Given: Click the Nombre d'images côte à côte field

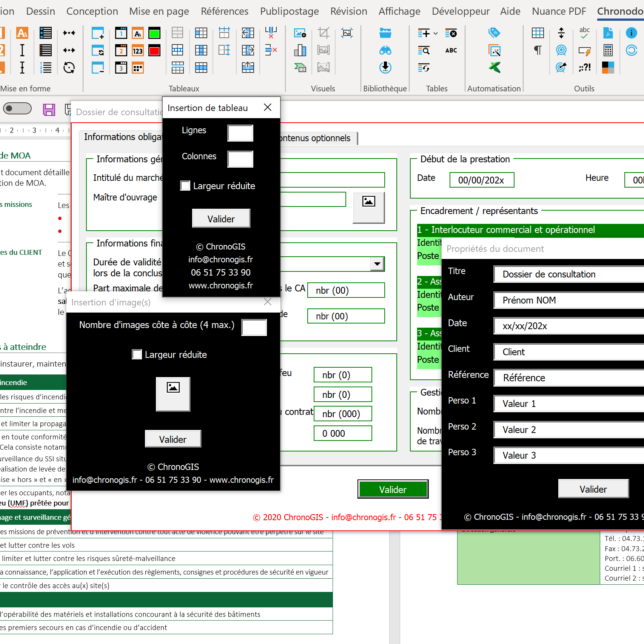Looking at the screenshot, I should pos(254,327).
